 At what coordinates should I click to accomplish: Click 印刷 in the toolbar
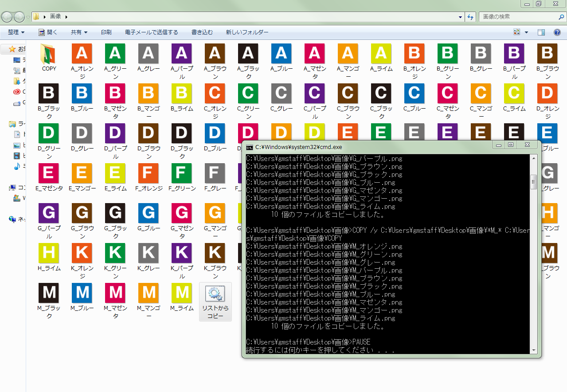click(106, 32)
